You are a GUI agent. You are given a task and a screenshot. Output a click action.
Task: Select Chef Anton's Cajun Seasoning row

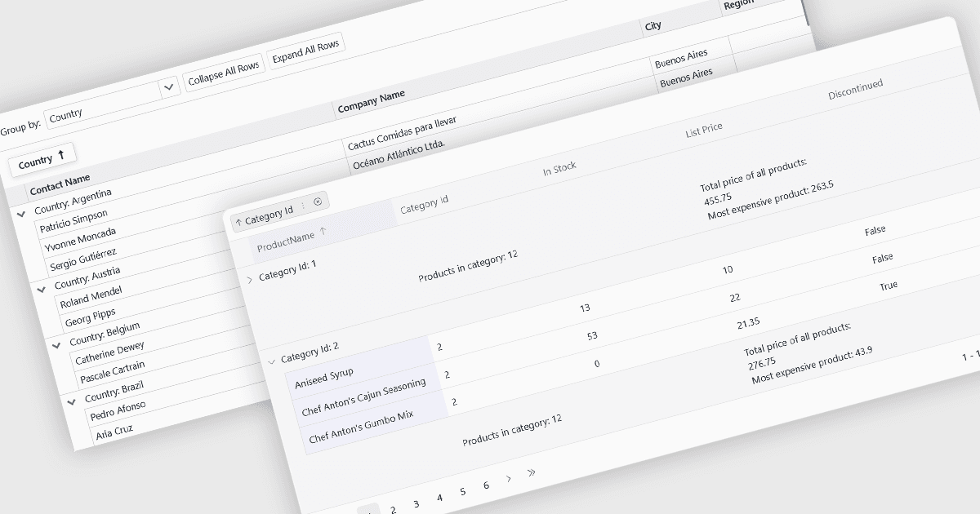[363, 397]
